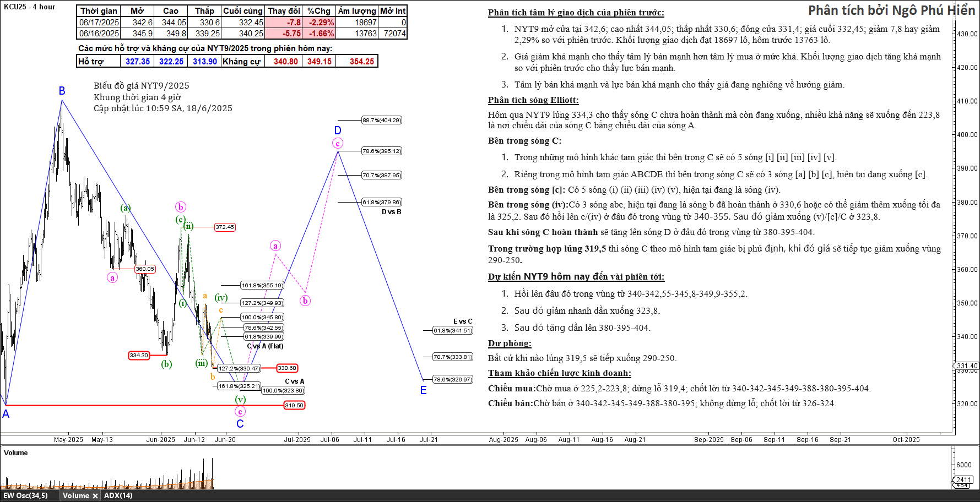This screenshot has width=980, height=502.
Task: Click support level 327.35 in table
Action: (x=137, y=61)
